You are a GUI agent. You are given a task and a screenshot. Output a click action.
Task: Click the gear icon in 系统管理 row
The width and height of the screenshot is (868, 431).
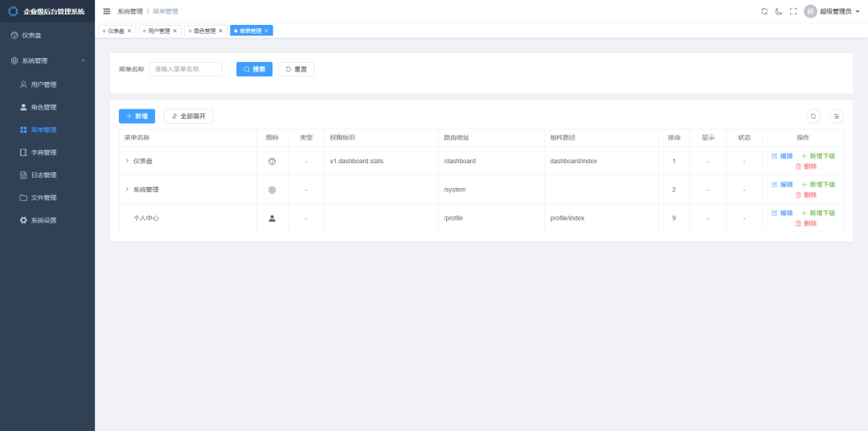pos(272,190)
